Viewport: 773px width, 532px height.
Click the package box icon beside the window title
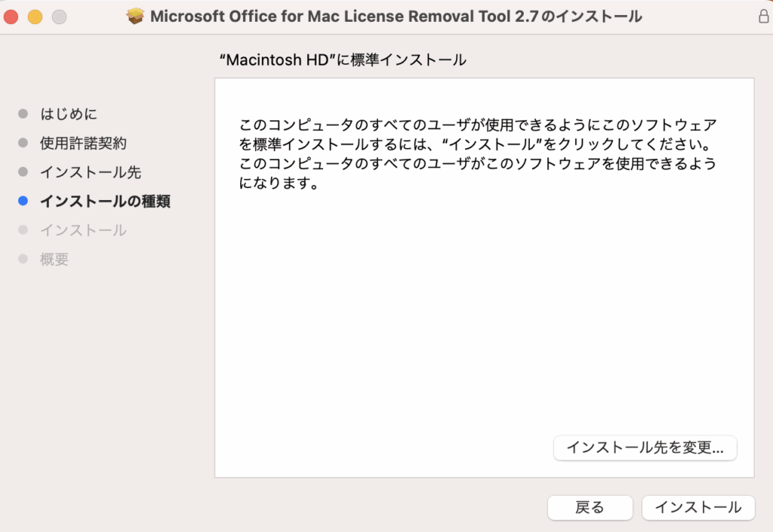[135, 16]
